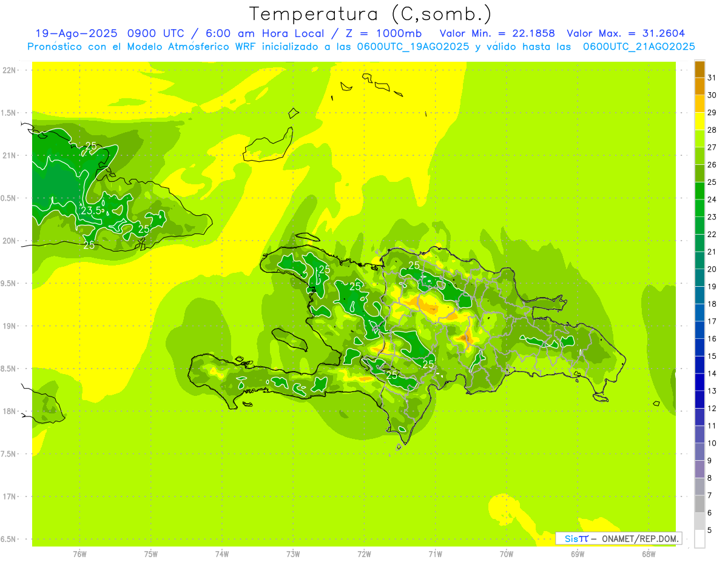Screen dimensions: 728x562
Task: Click the "9.5N" latitude axis label
Action: [x=9, y=283]
